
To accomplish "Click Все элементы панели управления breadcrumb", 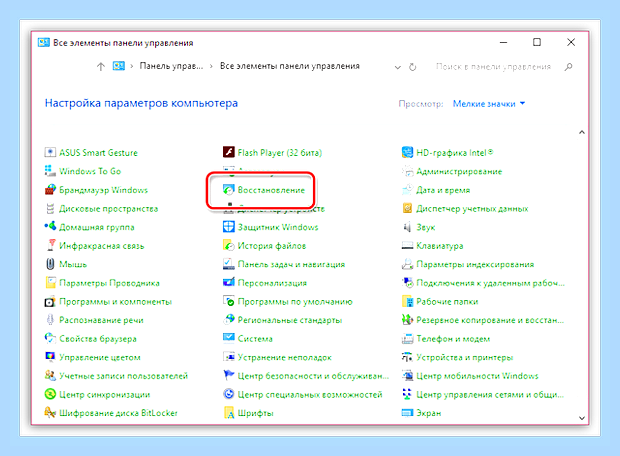I will (x=290, y=66).
